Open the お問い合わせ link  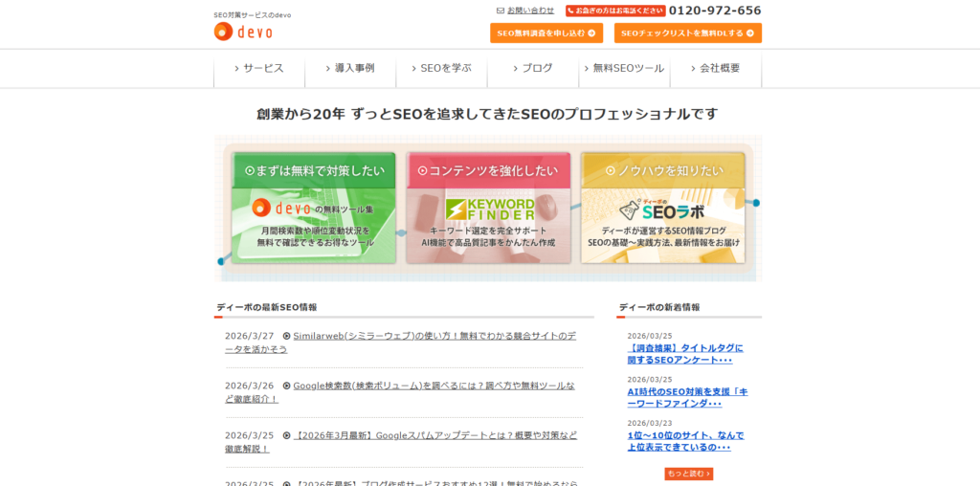pyautogui.click(x=530, y=11)
